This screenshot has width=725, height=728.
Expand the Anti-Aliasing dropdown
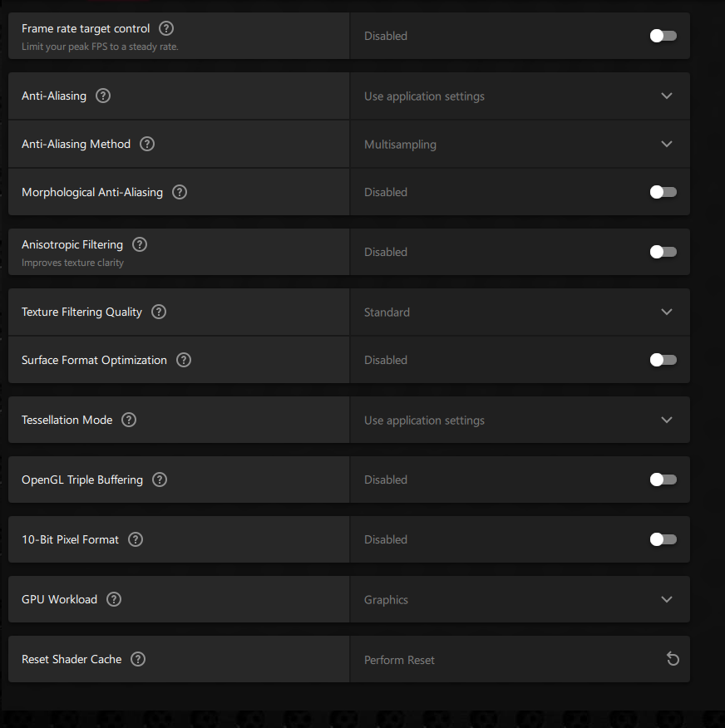click(x=666, y=96)
